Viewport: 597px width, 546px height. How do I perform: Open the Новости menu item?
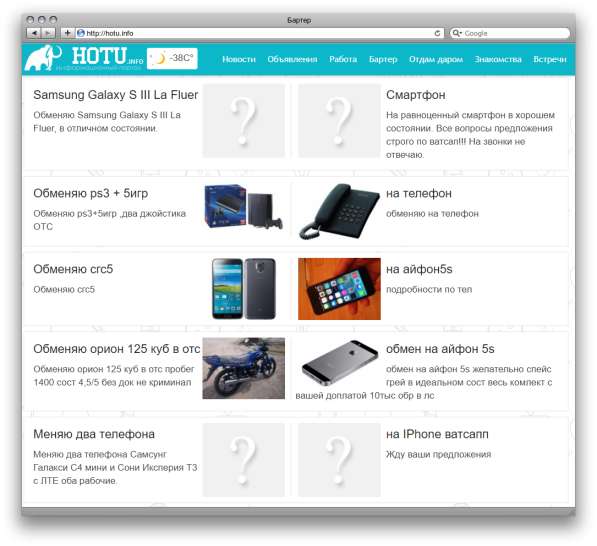(x=239, y=59)
